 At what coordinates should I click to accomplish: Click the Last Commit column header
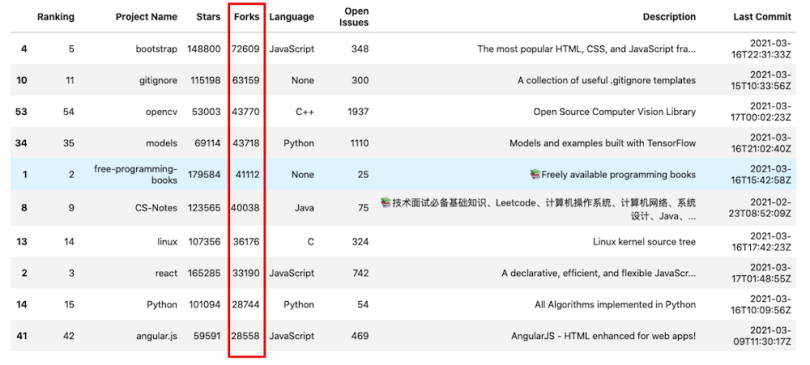pyautogui.click(x=762, y=17)
